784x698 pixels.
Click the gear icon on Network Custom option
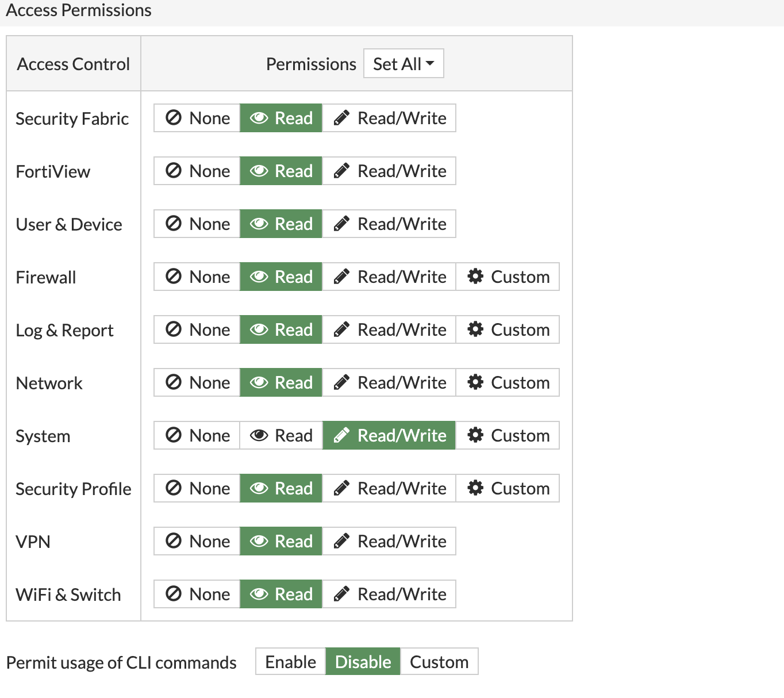point(476,382)
